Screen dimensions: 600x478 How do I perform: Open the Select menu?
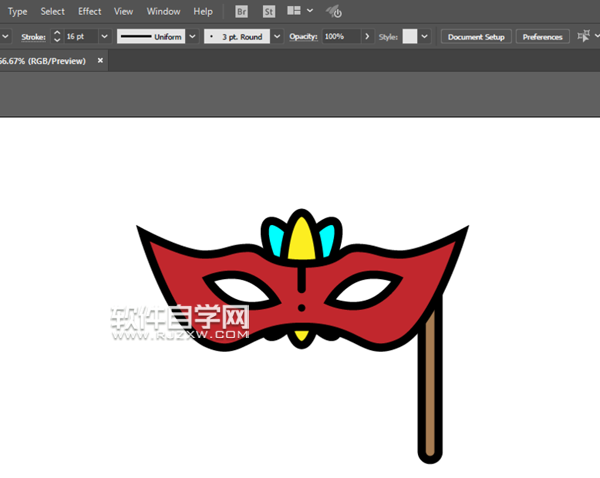52,11
